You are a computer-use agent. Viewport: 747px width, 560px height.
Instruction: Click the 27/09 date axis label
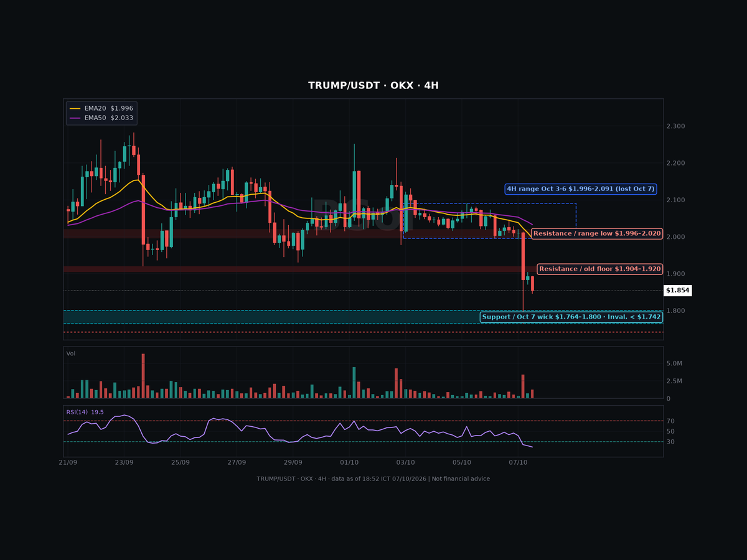[237, 462]
